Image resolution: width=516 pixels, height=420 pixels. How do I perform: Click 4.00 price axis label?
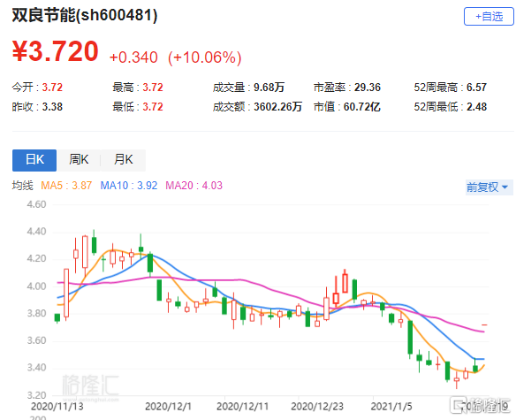click(36, 286)
